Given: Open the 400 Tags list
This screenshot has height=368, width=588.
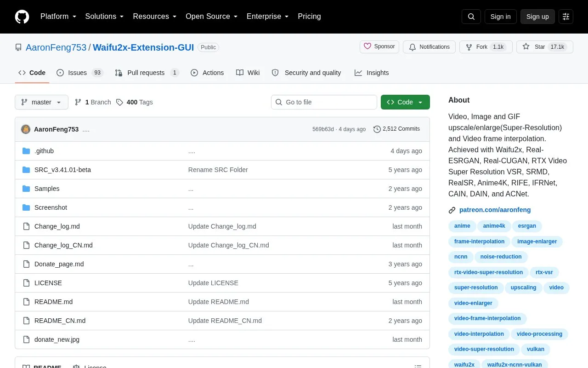Looking at the screenshot, I should click(x=135, y=102).
